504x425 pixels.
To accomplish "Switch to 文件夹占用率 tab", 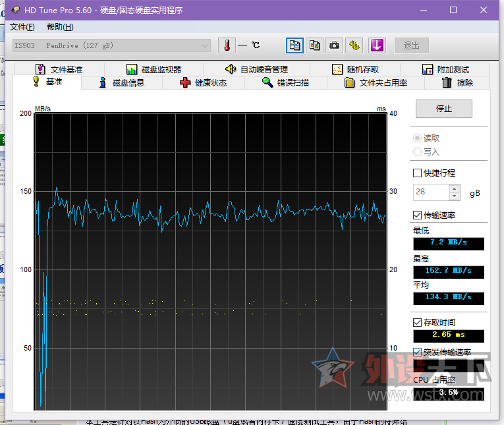I will pos(376,83).
